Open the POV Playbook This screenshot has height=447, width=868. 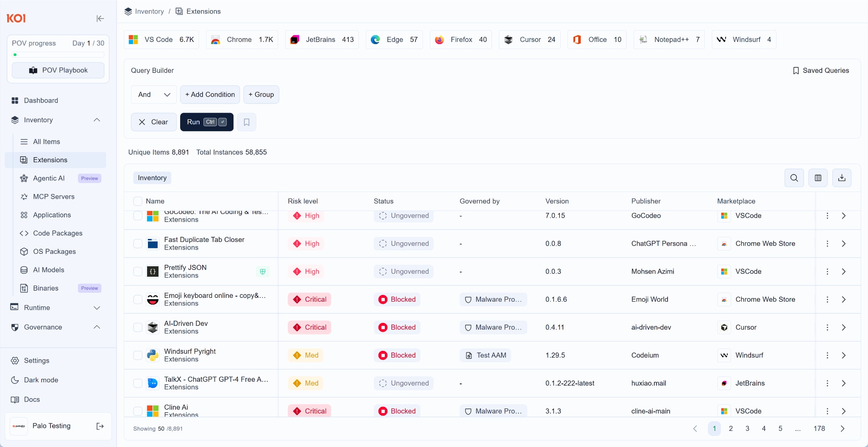(58, 70)
